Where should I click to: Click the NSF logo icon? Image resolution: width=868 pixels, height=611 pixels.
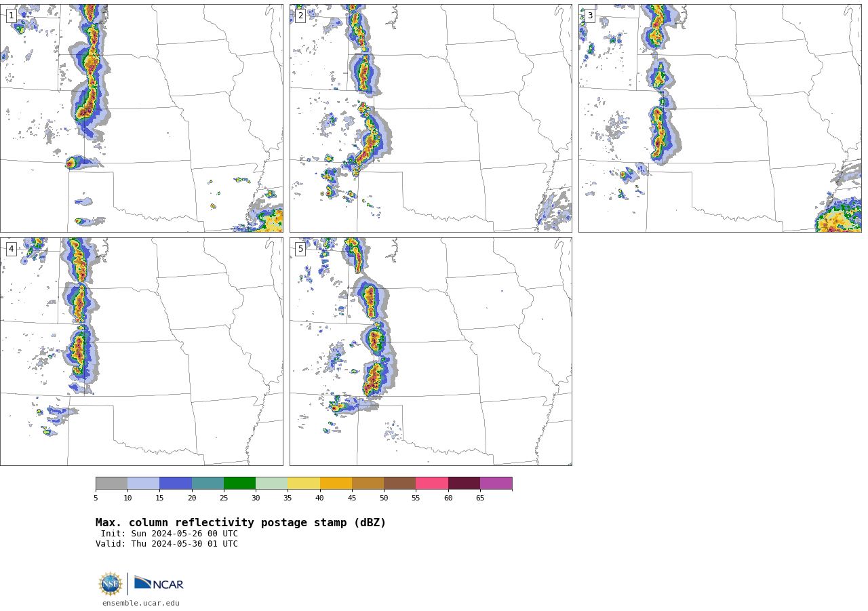click(111, 584)
